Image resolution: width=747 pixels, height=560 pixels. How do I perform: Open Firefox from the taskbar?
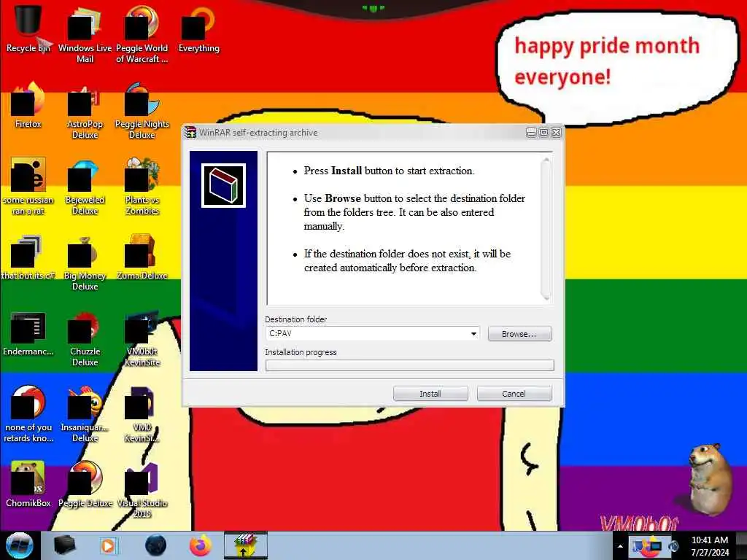tap(201, 545)
